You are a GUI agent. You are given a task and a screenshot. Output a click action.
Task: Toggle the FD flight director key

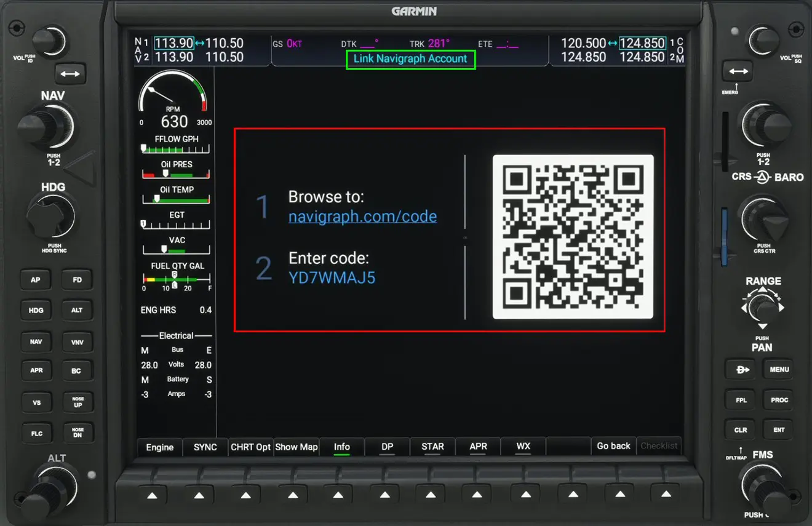click(77, 280)
